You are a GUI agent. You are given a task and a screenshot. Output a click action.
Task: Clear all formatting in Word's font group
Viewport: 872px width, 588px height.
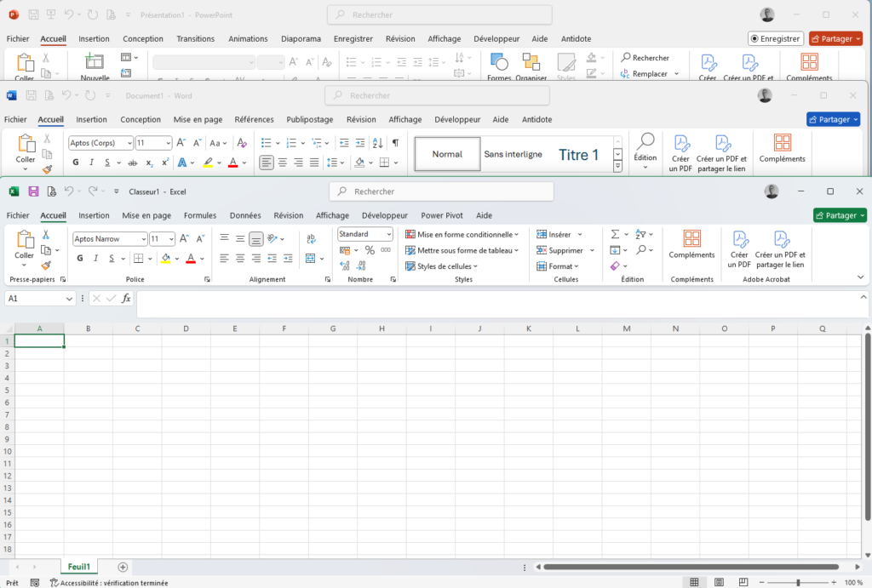click(242, 143)
